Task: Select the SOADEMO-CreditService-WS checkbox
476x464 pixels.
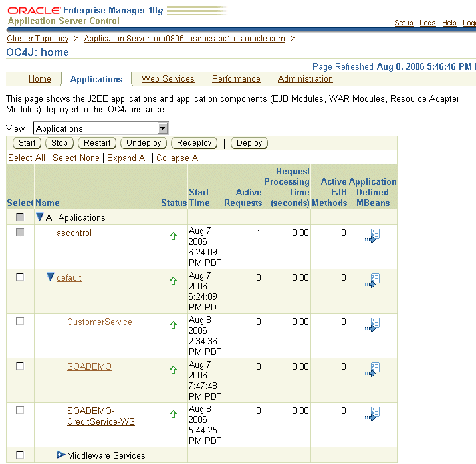Action: pyautogui.click(x=20, y=410)
